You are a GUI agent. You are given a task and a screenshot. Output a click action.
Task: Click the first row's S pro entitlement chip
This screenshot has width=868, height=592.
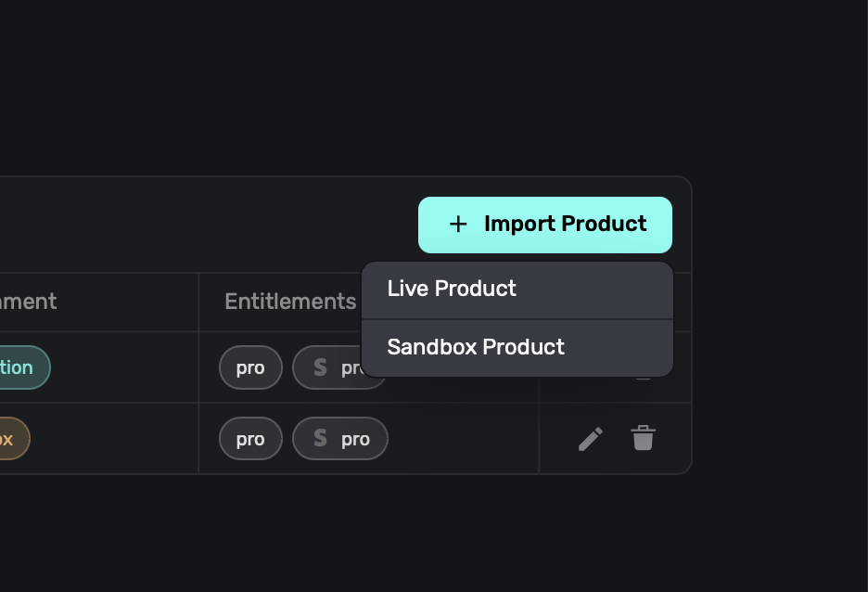(336, 367)
